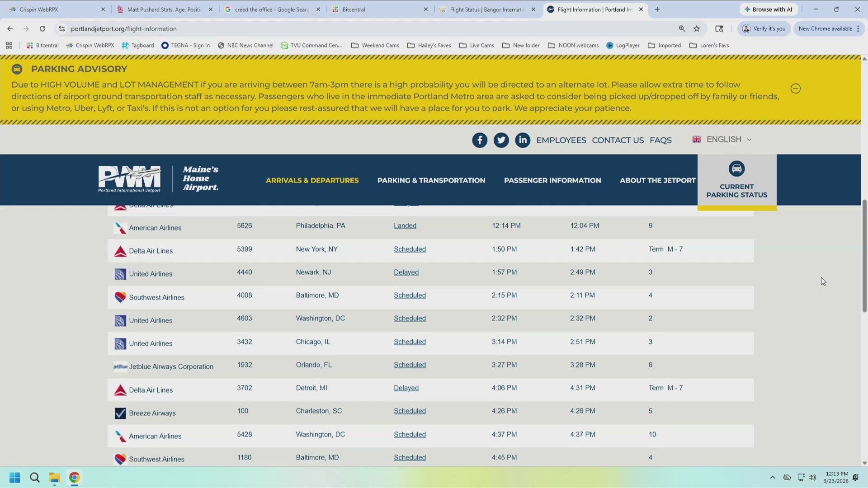Open the LinkedIn social icon

point(523,140)
